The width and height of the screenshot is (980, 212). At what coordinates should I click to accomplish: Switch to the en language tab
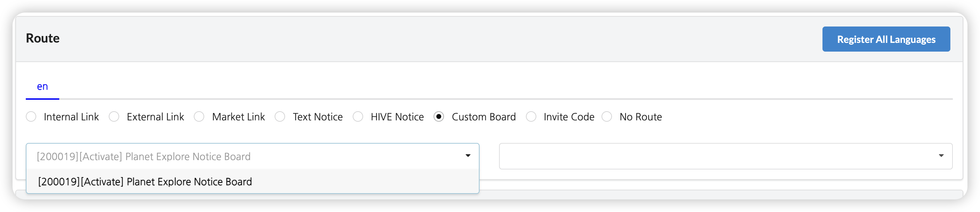[42, 87]
